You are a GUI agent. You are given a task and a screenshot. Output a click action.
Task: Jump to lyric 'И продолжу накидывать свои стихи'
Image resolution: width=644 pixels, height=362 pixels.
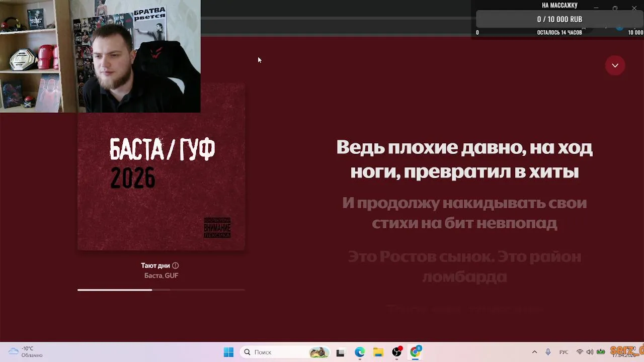464,213
